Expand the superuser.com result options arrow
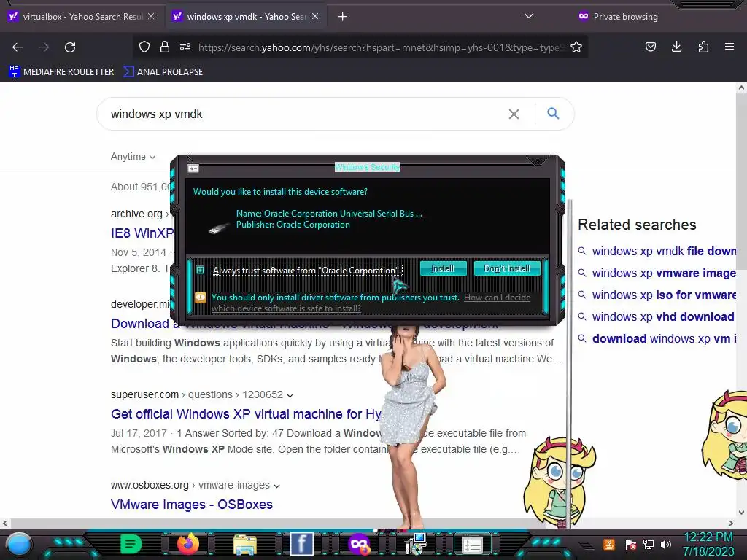 (x=290, y=395)
